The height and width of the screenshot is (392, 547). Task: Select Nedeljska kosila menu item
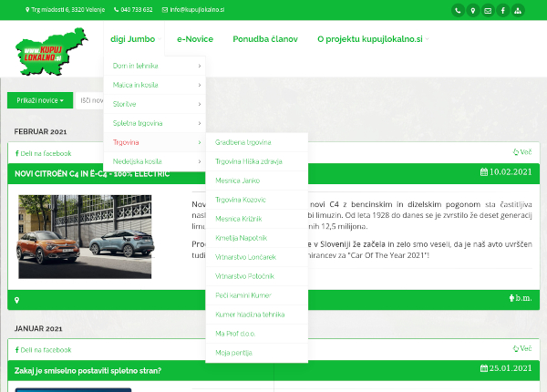click(x=155, y=161)
